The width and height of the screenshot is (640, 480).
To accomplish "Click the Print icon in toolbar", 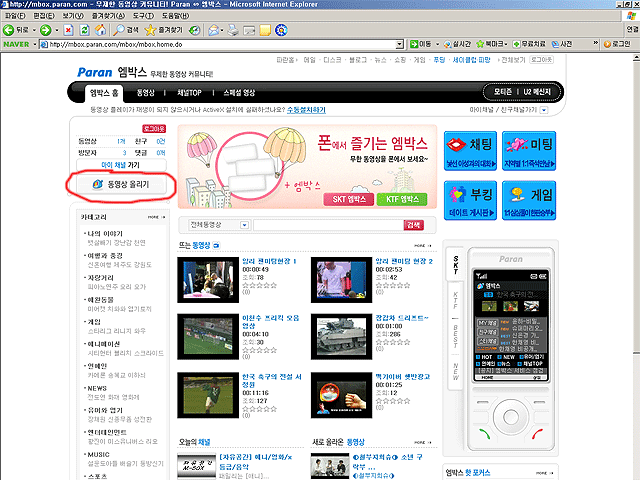I will [233, 30].
